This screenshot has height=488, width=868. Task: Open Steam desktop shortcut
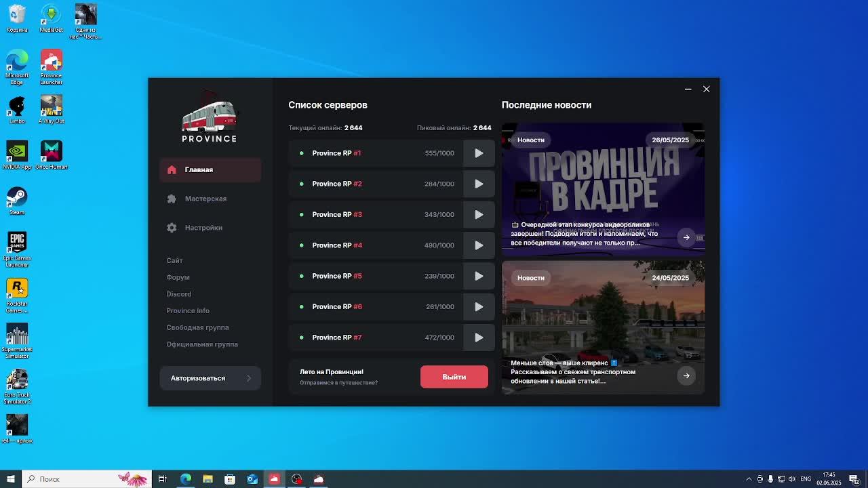pos(17,201)
